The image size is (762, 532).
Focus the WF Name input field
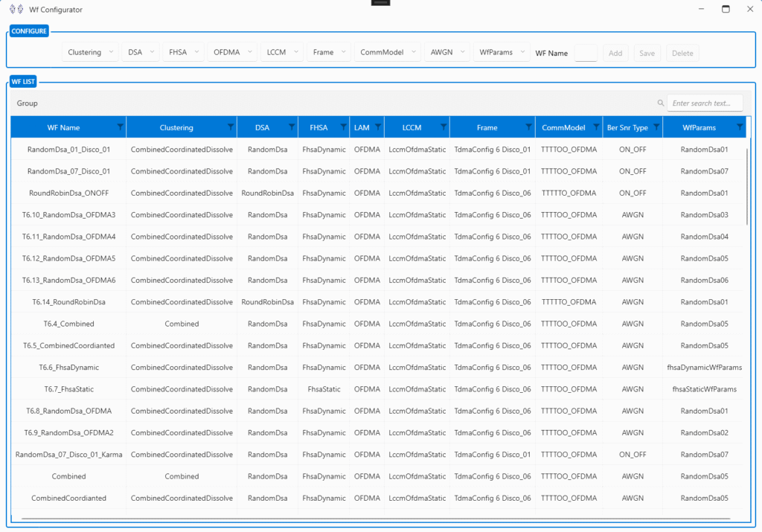point(586,53)
